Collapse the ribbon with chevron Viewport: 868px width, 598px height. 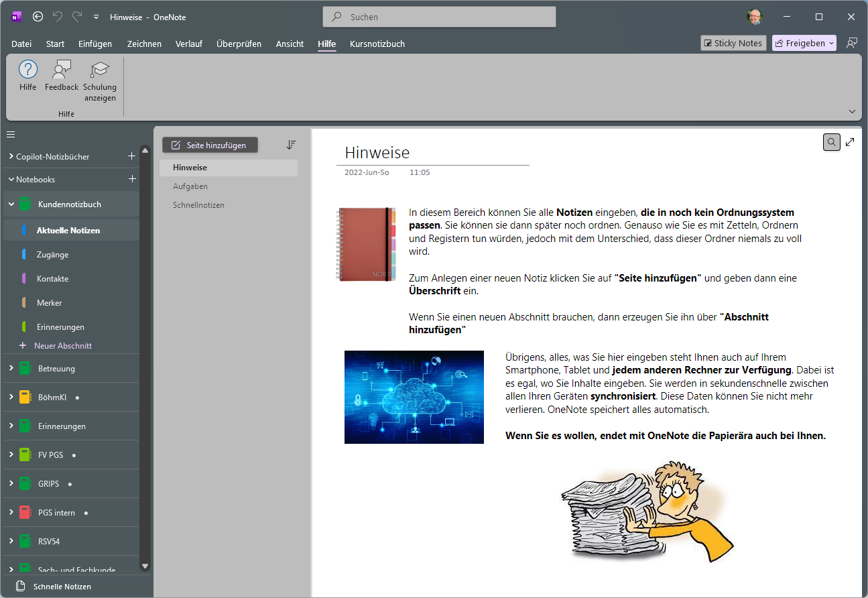pyautogui.click(x=852, y=111)
